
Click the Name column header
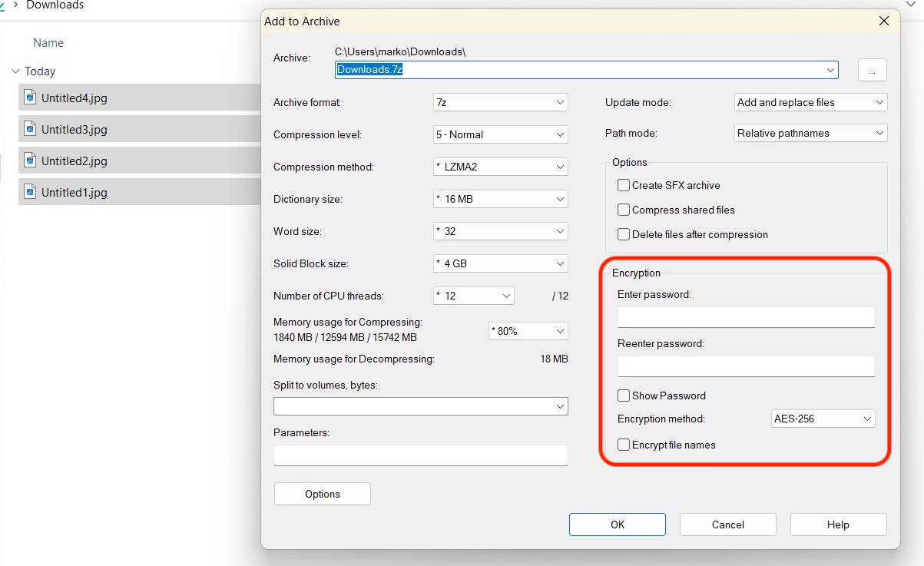pyautogui.click(x=48, y=43)
